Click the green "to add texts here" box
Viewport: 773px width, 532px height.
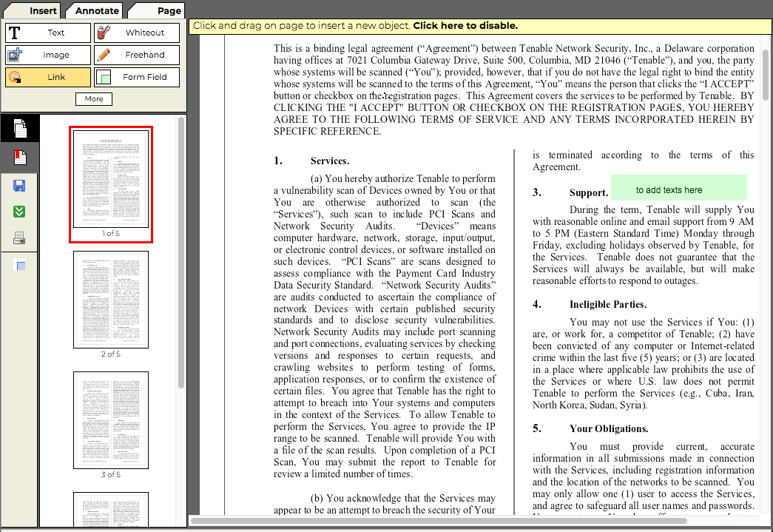679,188
